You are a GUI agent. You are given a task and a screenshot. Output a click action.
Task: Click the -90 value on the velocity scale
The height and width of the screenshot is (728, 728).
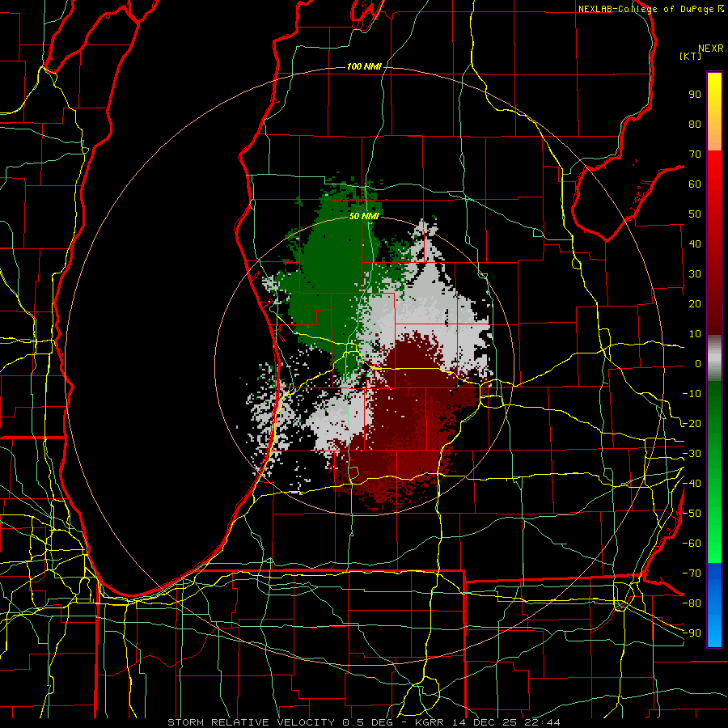click(692, 633)
